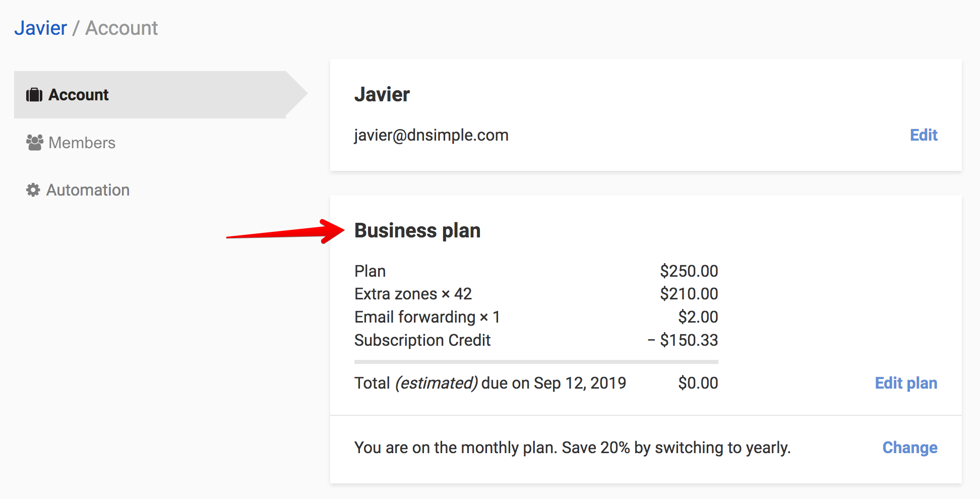This screenshot has height=499, width=980.
Task: Click the $0.00 estimated total amount
Action: [x=698, y=383]
